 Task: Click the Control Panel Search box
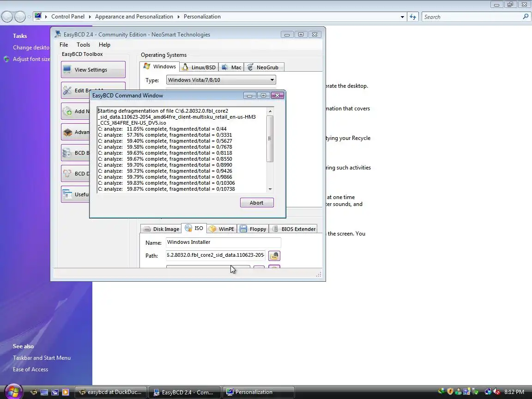472,17
